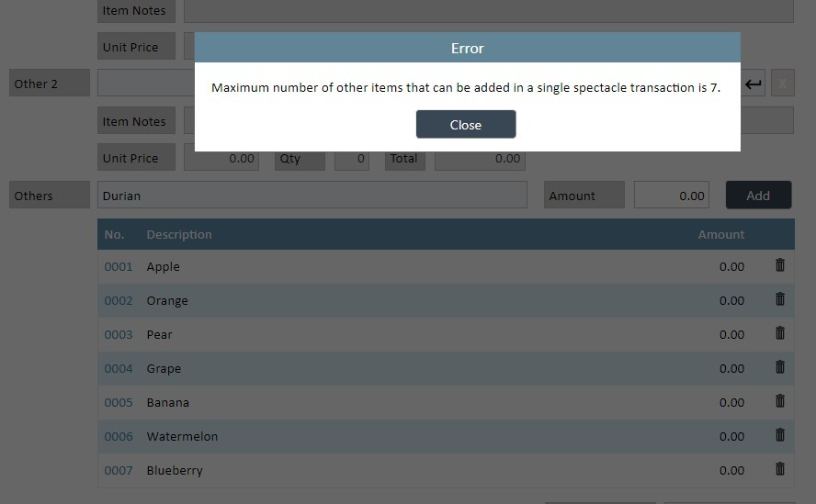Click the Grape description text
Image resolution: width=816 pixels, height=504 pixels.
[x=164, y=369]
